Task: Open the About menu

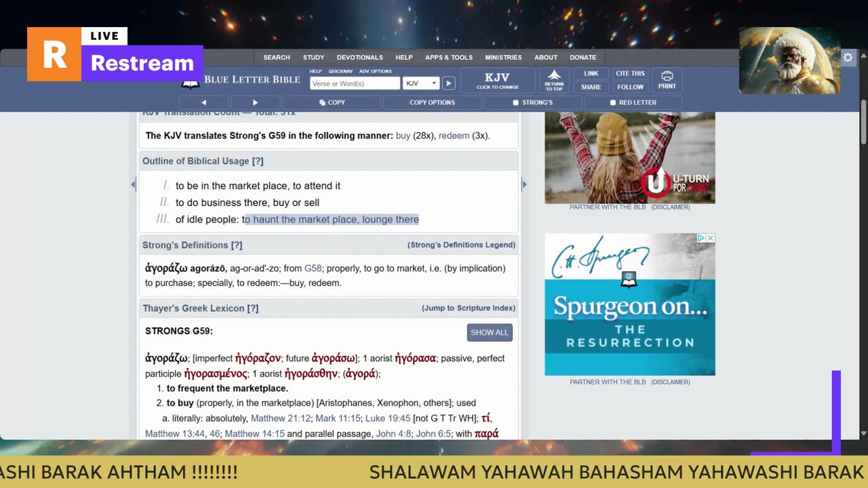Action: (546, 58)
